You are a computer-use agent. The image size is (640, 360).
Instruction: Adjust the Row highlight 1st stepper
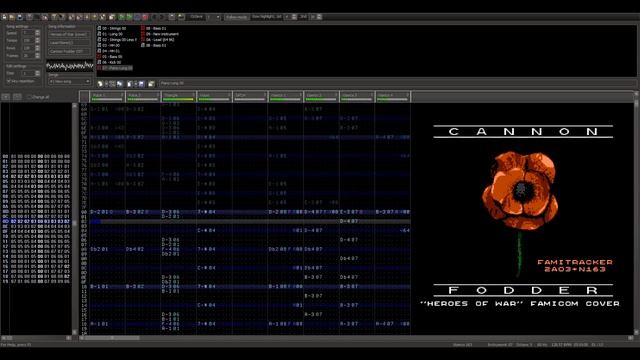(x=294, y=17)
